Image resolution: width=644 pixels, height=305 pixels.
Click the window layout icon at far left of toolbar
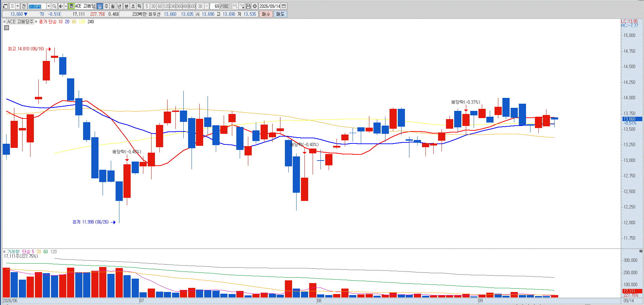coord(5,6)
